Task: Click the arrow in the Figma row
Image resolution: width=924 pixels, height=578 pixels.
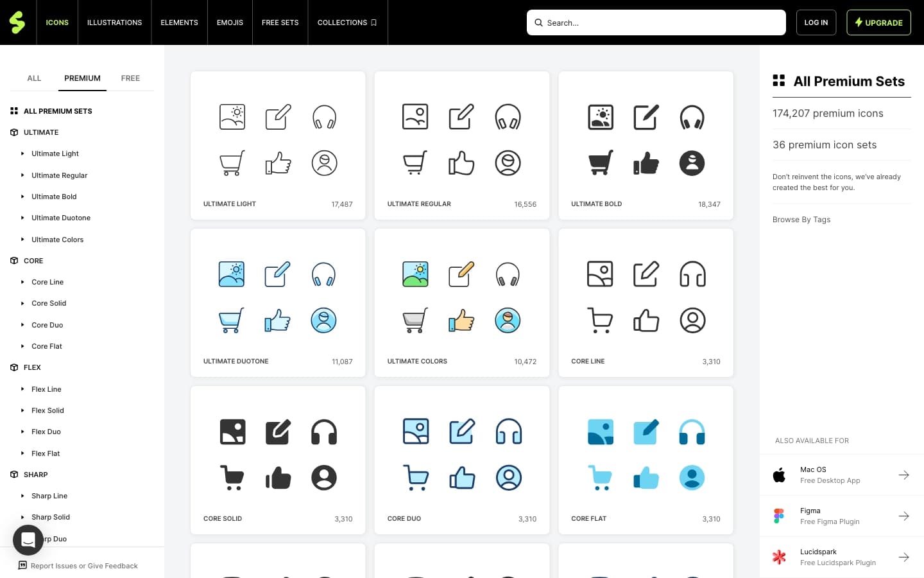Action: (903, 516)
